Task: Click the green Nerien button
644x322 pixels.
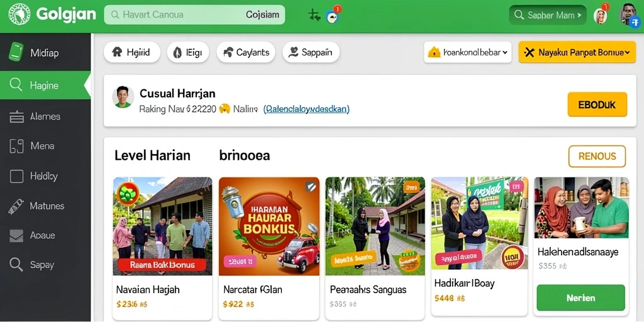Action: pyautogui.click(x=580, y=297)
